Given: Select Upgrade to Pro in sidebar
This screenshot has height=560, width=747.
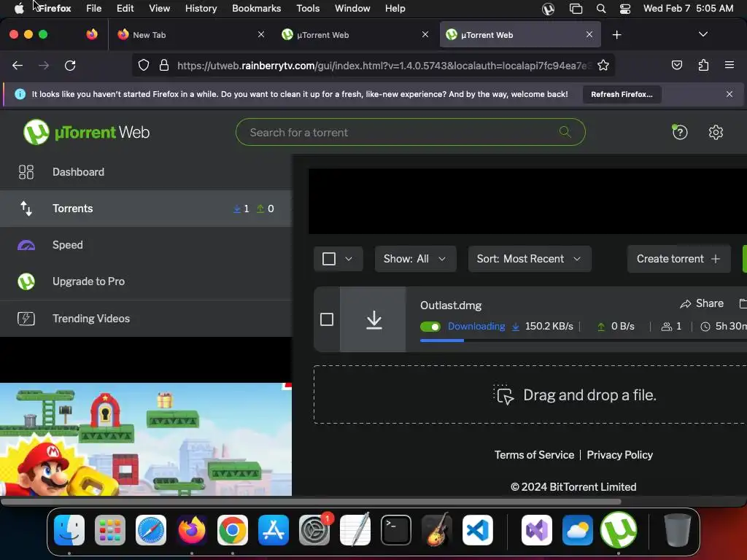Looking at the screenshot, I should point(146,281).
